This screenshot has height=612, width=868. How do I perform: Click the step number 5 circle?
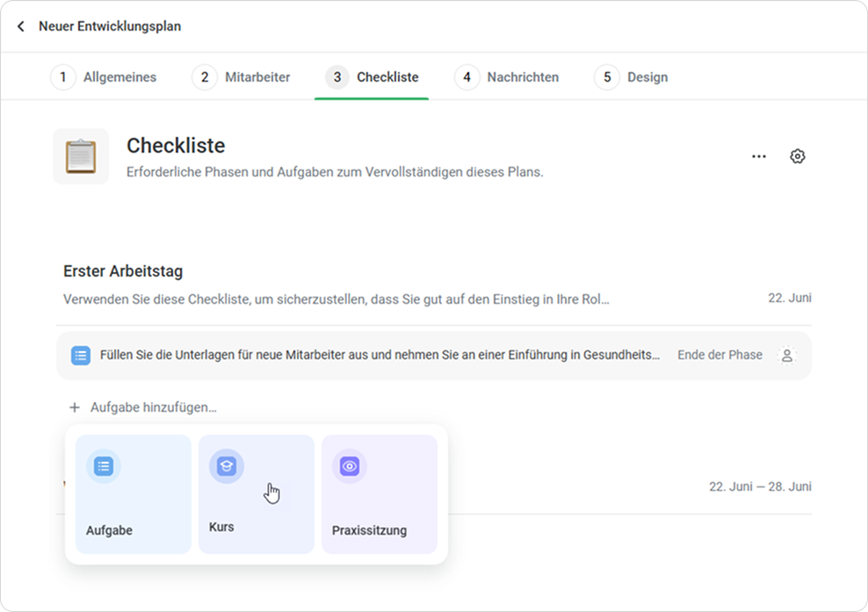[x=607, y=77]
